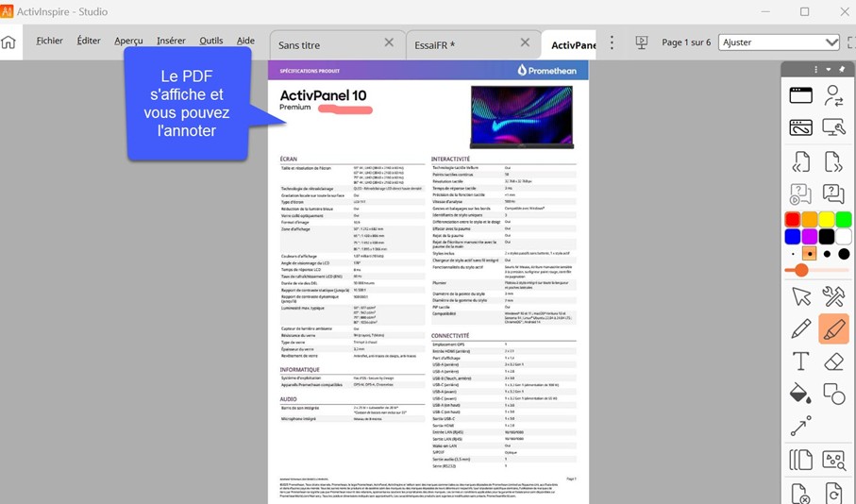856x504 pixels.
Task: Choose the Select arrow tool
Action: coord(801,296)
